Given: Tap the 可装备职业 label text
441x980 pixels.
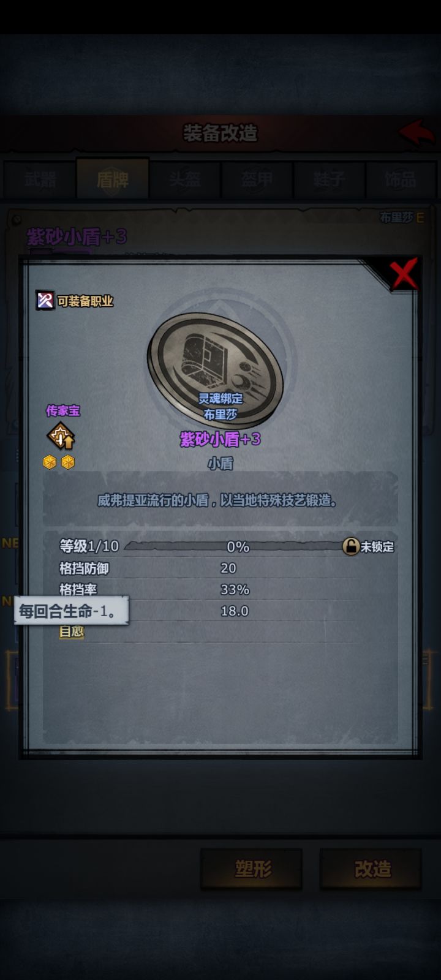Looking at the screenshot, I should pos(85,301).
